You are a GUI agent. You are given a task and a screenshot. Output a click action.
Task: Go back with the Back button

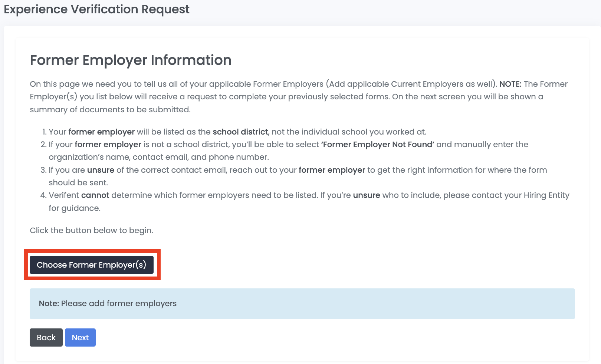click(46, 337)
